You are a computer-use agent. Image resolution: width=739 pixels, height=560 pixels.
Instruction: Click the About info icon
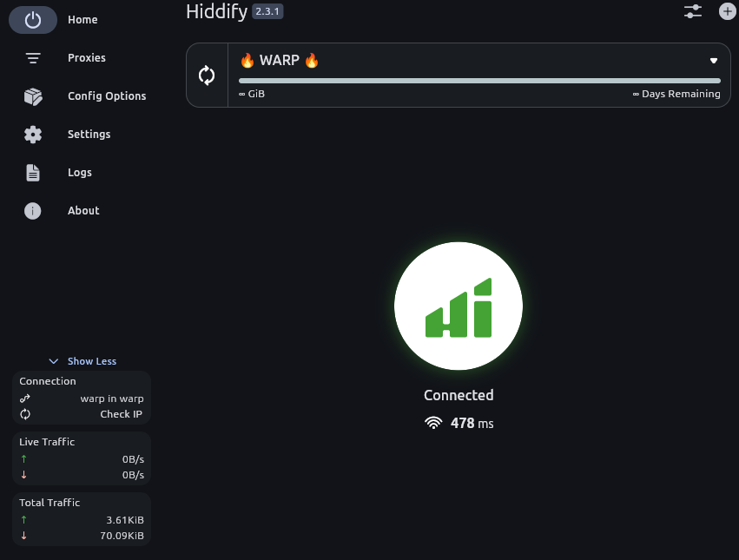click(32, 211)
